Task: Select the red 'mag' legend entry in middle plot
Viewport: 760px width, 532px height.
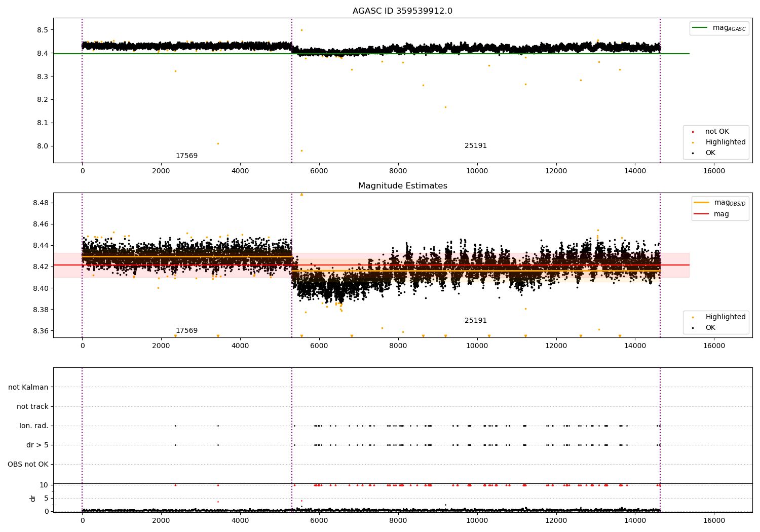Action: (x=712, y=214)
